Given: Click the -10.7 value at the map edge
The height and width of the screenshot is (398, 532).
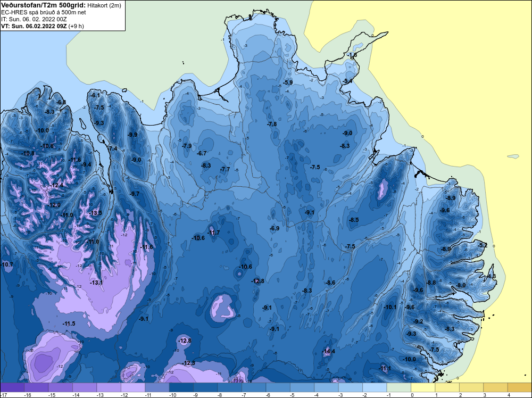Looking at the screenshot, I should point(7,264).
